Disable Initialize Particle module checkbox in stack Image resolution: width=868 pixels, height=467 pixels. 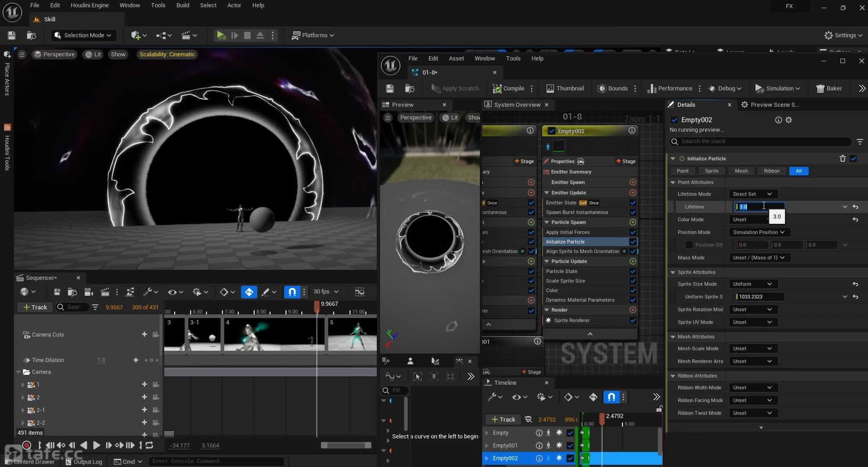tap(633, 242)
